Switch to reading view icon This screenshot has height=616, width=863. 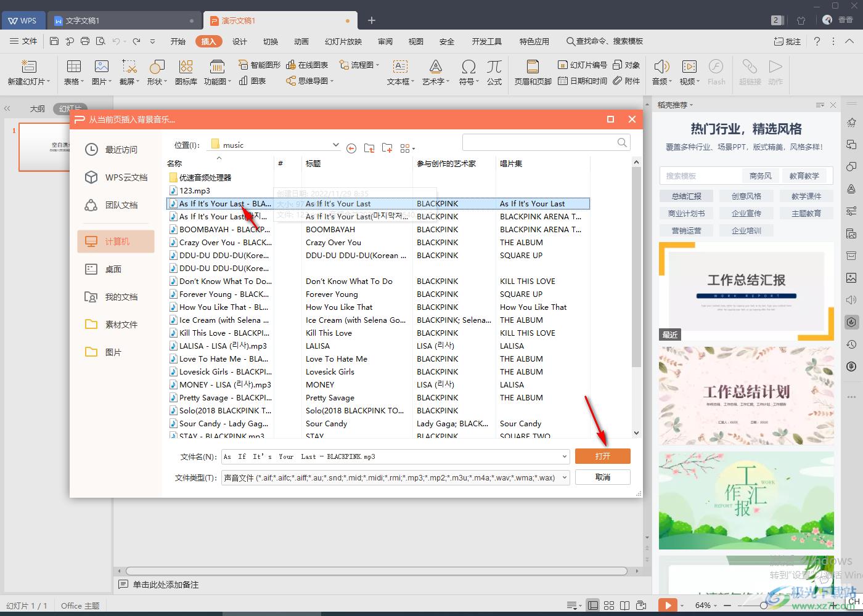(624, 605)
